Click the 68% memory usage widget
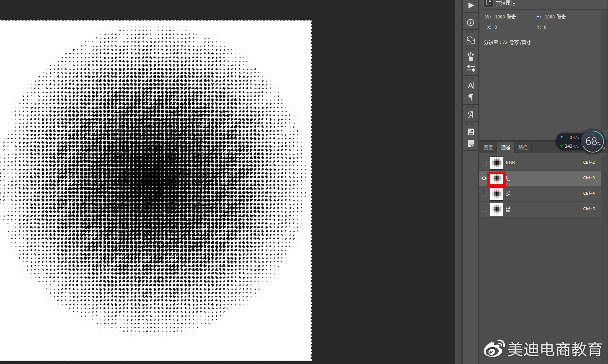 593,142
